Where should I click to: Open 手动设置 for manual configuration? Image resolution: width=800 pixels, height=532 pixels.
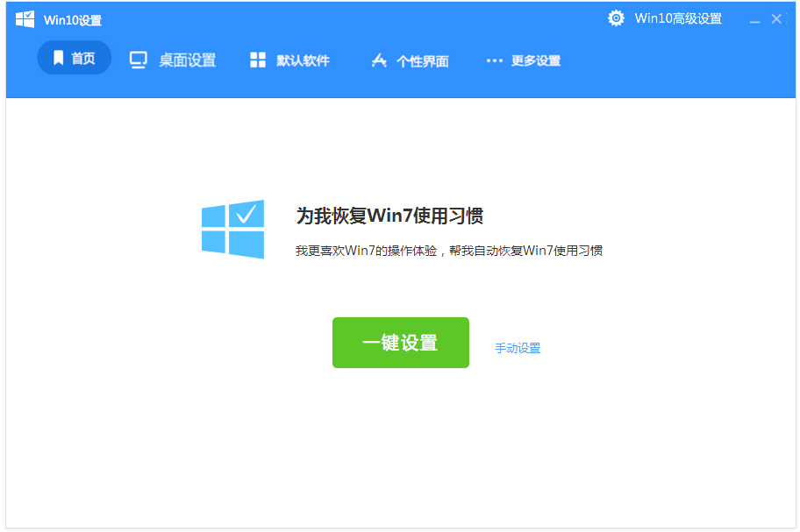516,347
